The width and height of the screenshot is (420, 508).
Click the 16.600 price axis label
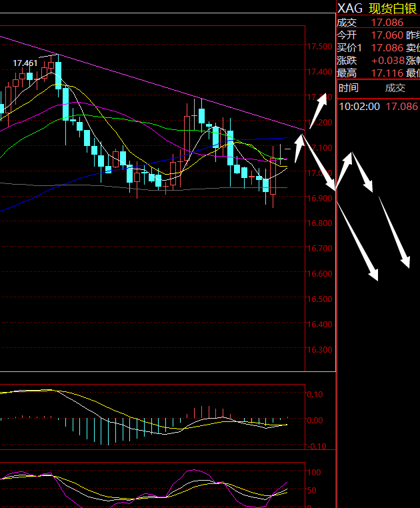pyautogui.click(x=319, y=274)
